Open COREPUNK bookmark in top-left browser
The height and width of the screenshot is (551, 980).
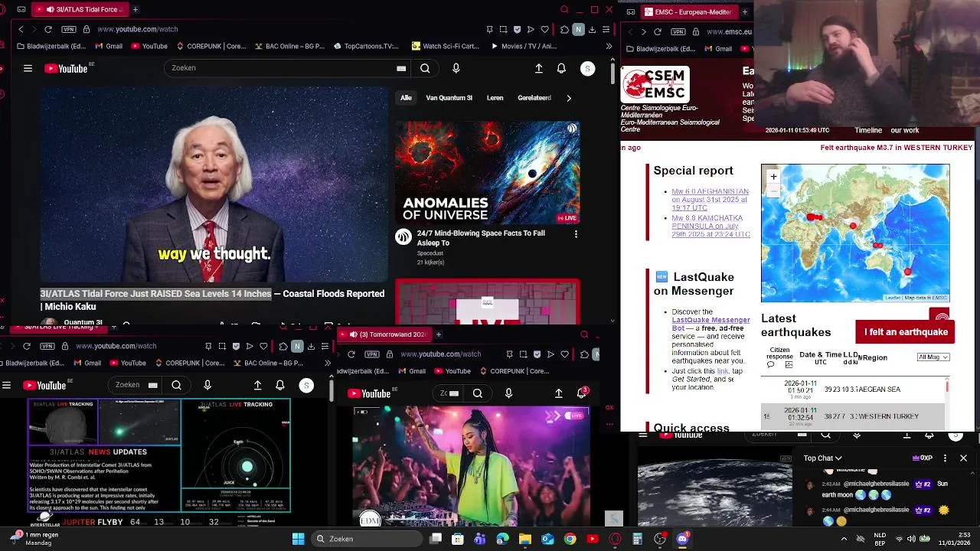click(211, 46)
